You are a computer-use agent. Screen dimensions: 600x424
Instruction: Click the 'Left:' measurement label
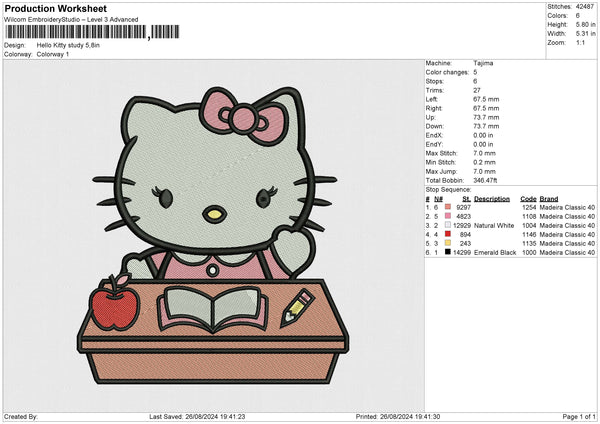pos(432,99)
